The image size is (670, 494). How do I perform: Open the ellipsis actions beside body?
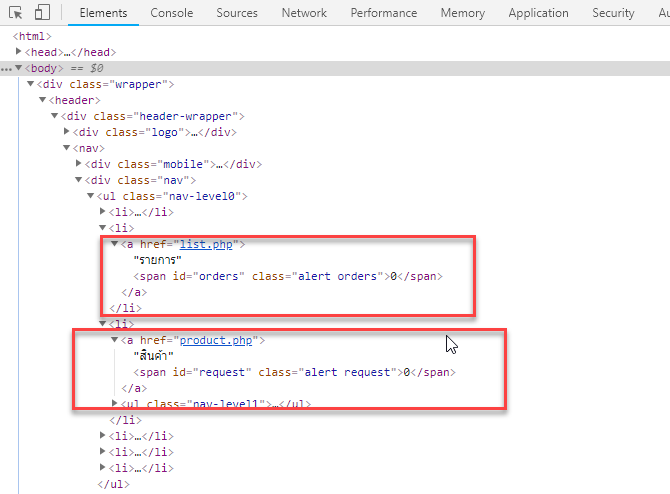pyautogui.click(x=6, y=69)
